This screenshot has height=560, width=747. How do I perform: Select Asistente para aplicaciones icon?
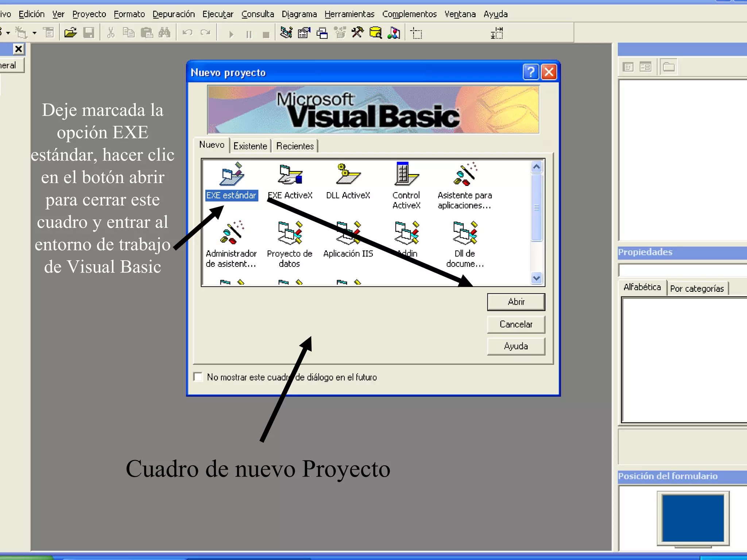465,186
